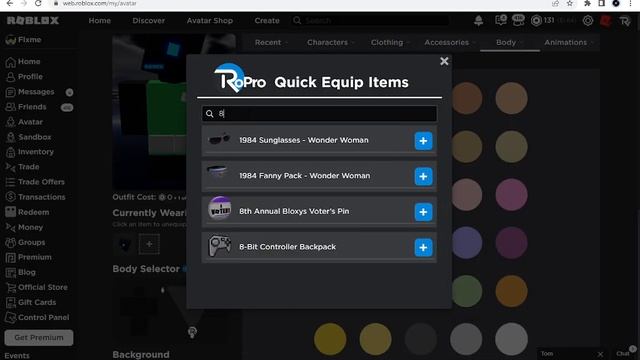This screenshot has height=360, width=640.
Task: Open the notifications bell
Action: coord(478,21)
